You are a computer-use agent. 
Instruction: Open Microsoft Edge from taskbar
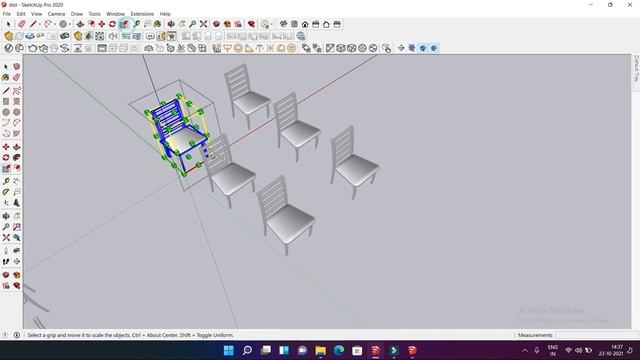[x=339, y=350]
